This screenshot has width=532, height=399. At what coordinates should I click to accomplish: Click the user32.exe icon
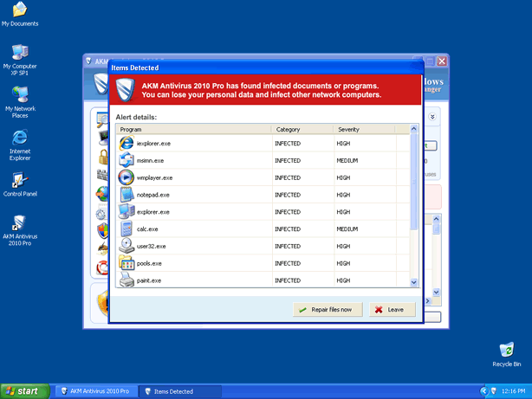(x=127, y=247)
